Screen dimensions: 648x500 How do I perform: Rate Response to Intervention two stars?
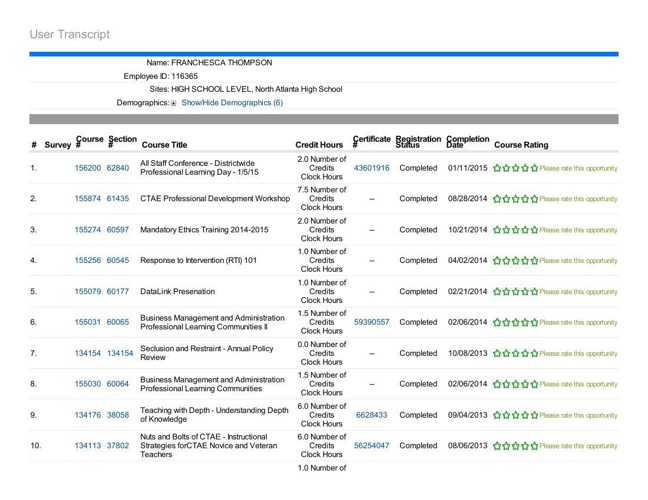coord(506,260)
